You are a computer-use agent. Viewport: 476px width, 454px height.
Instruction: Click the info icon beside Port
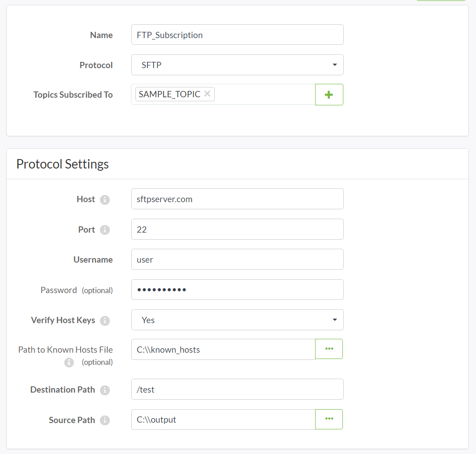pyautogui.click(x=105, y=230)
